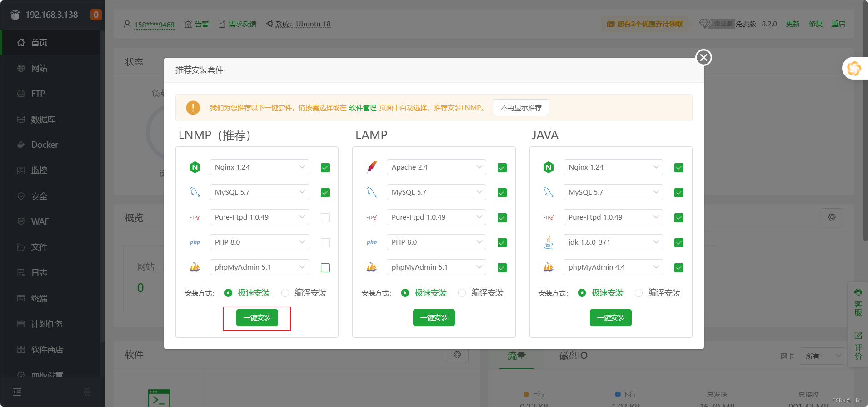Screen dimensions: 868x407
Task: Click LAMP 一键安装 button
Action: click(434, 318)
